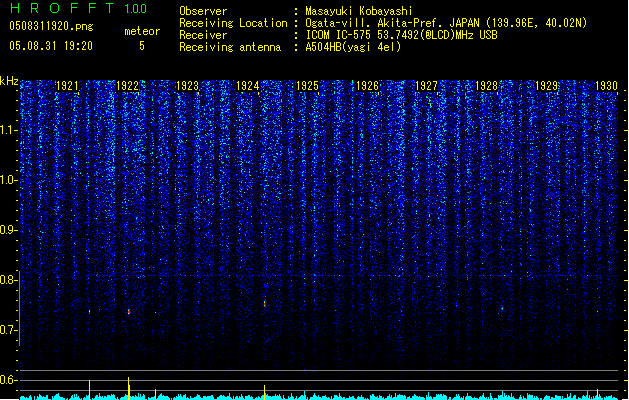Click the Receiving antenna label
This screenshot has height=400, width=629.
click(230, 47)
